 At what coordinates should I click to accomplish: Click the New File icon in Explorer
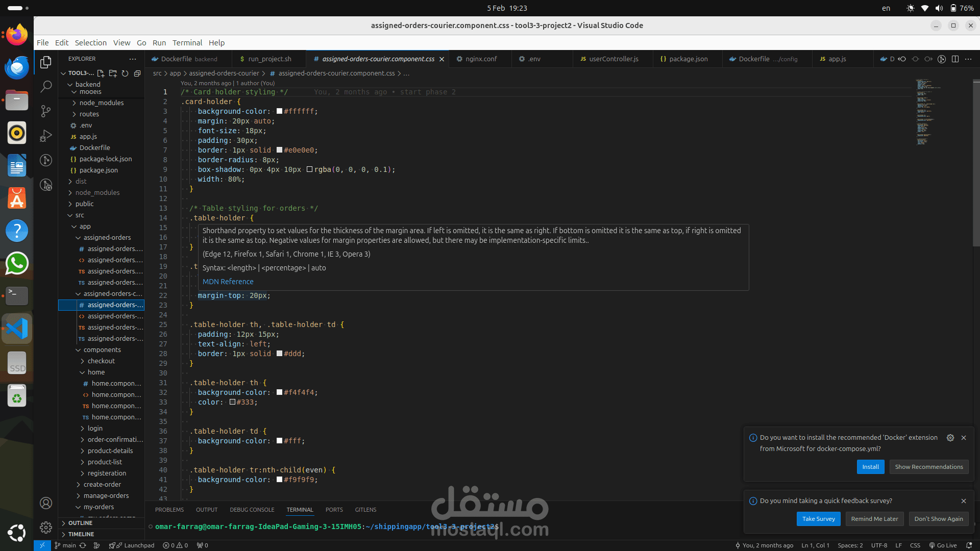click(101, 73)
